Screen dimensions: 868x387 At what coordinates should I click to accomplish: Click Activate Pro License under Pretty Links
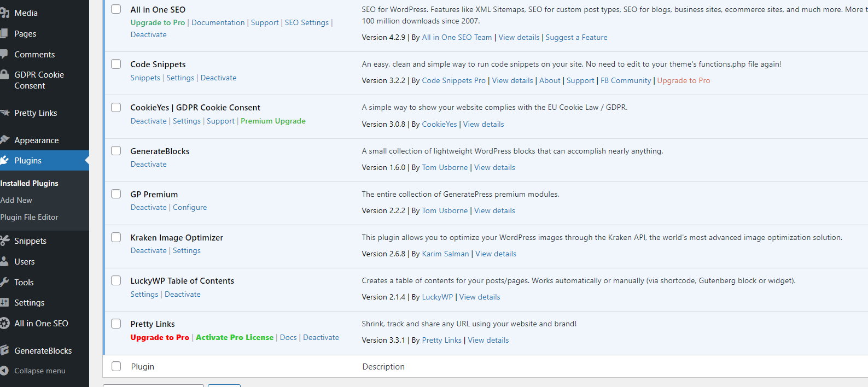[235, 337]
